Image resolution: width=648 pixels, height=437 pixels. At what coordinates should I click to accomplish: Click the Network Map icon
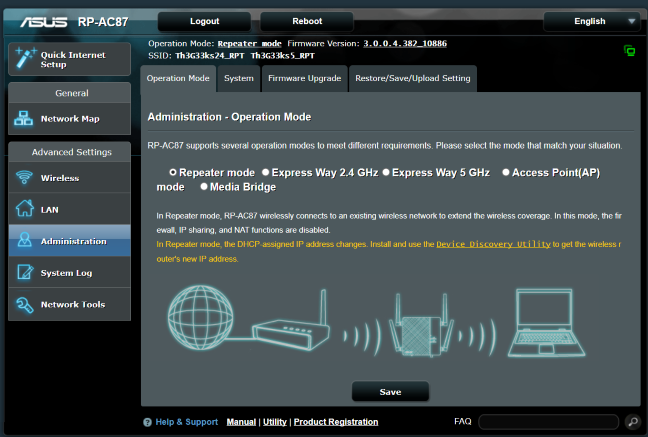tap(24, 119)
